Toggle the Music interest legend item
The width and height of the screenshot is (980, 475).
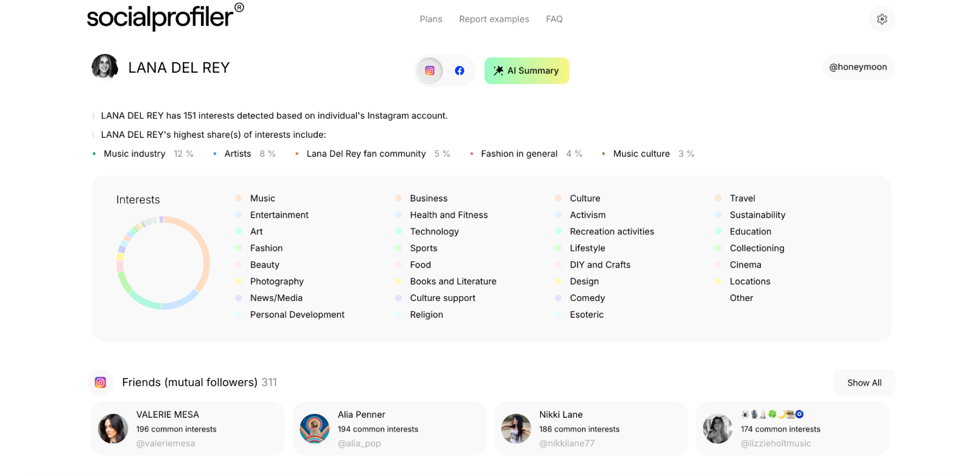(262, 198)
